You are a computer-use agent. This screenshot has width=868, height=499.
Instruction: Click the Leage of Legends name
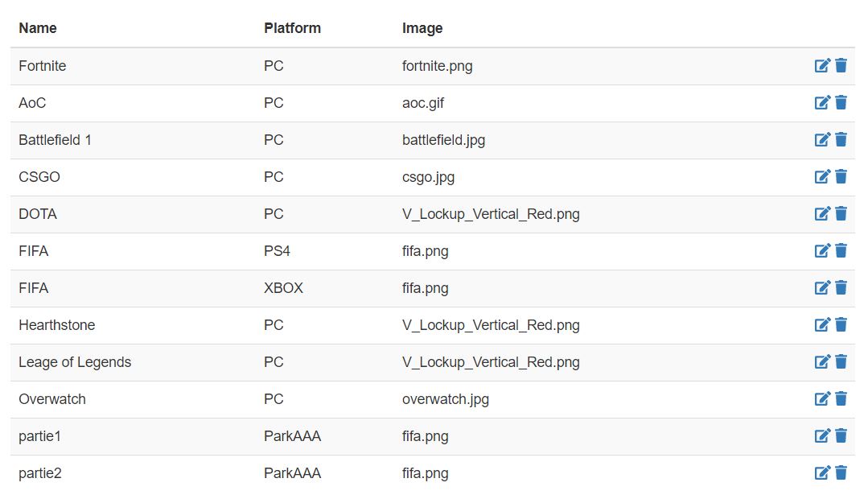pyautogui.click(x=76, y=362)
